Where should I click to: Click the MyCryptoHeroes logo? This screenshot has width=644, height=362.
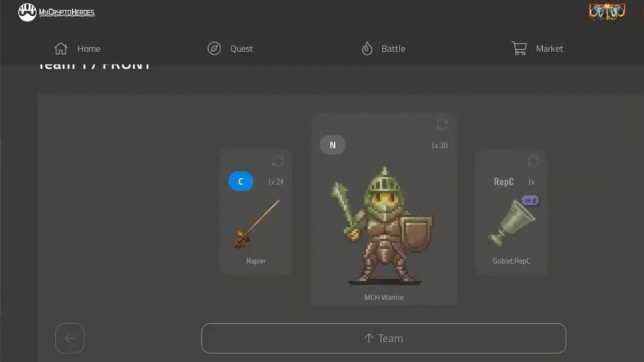(56, 12)
